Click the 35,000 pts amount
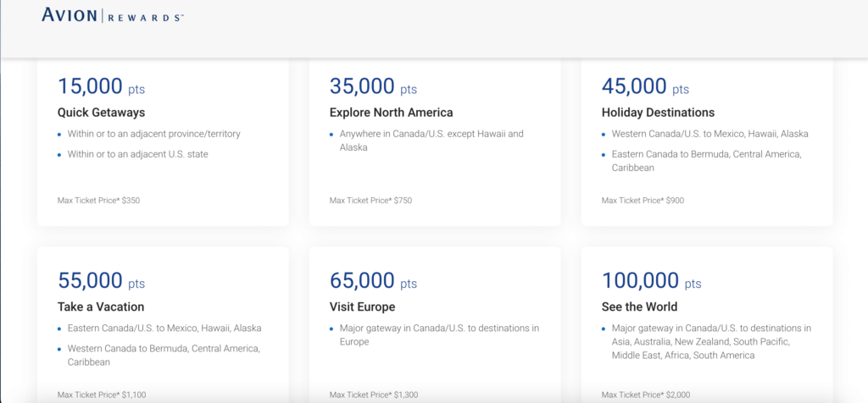Viewport: 868px width, 403px height. (373, 86)
